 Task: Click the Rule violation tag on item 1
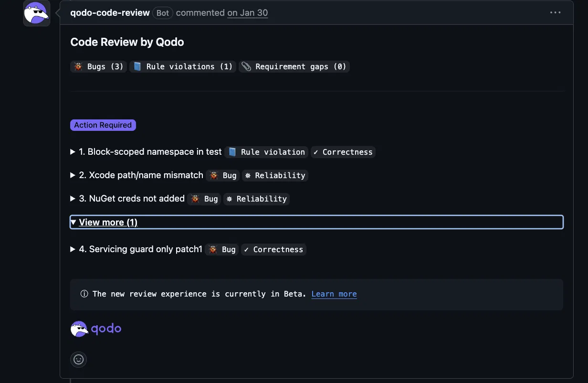coord(266,152)
